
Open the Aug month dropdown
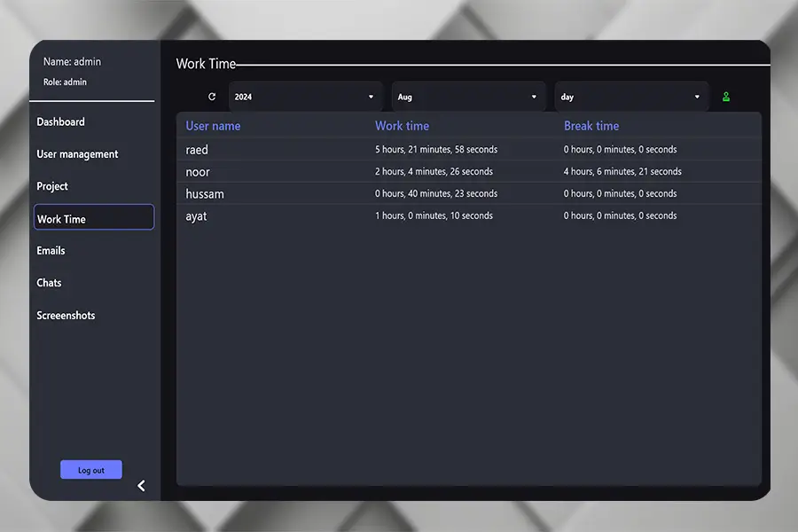[468, 97]
